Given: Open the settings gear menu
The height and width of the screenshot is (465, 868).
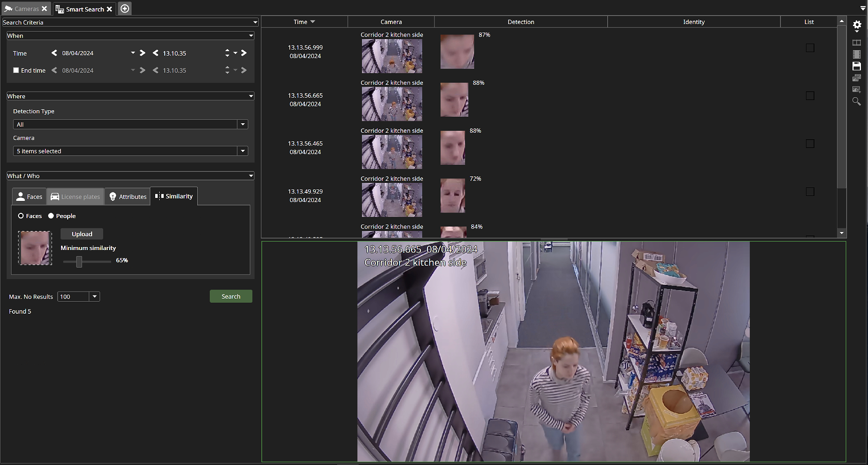Looking at the screenshot, I should pos(856,26).
